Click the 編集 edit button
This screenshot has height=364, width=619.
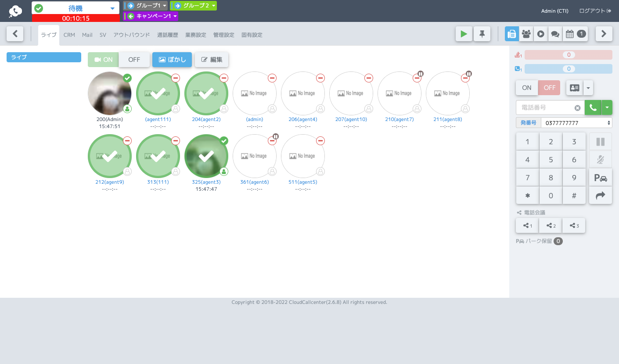click(x=212, y=60)
